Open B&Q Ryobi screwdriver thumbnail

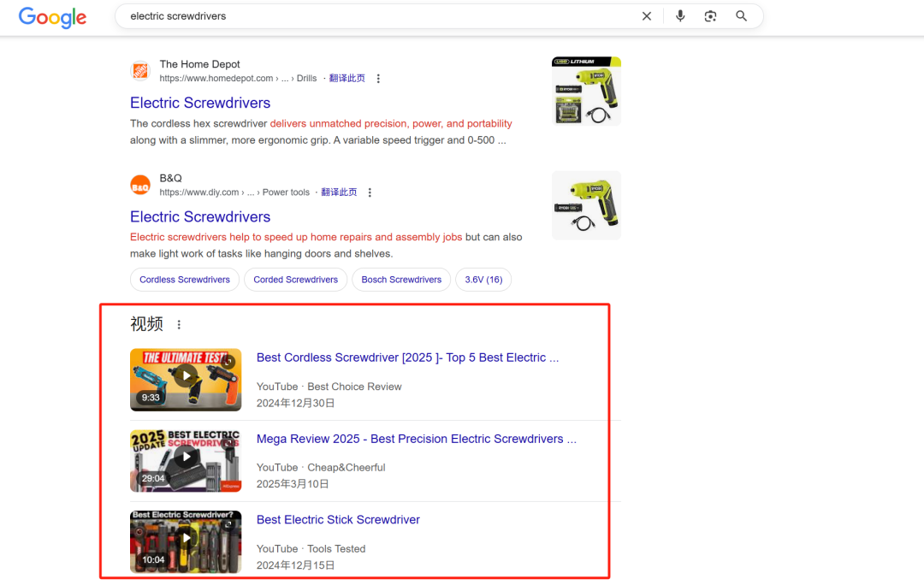pos(586,205)
